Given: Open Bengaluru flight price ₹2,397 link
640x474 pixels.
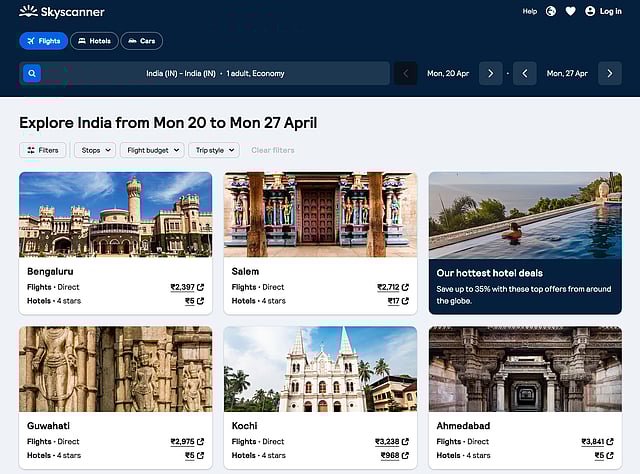Looking at the screenshot, I should tap(187, 287).
